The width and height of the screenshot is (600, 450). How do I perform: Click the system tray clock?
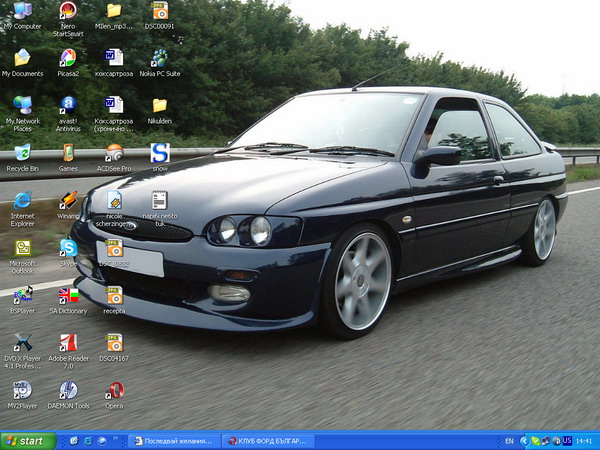click(584, 441)
